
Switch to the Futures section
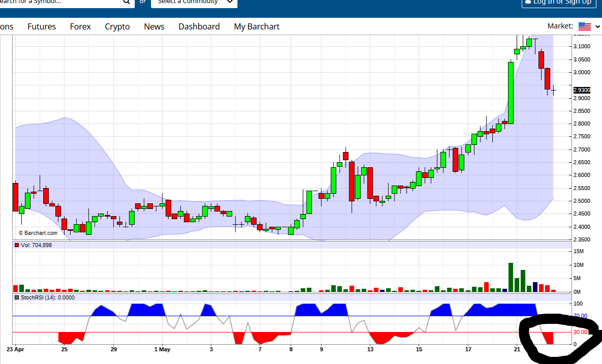[41, 26]
